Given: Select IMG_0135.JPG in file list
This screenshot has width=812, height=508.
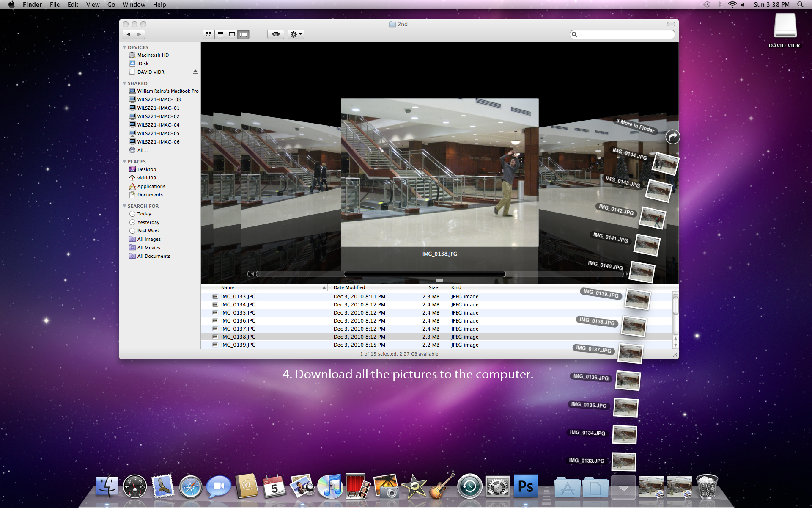Looking at the screenshot, I should [436, 313].
